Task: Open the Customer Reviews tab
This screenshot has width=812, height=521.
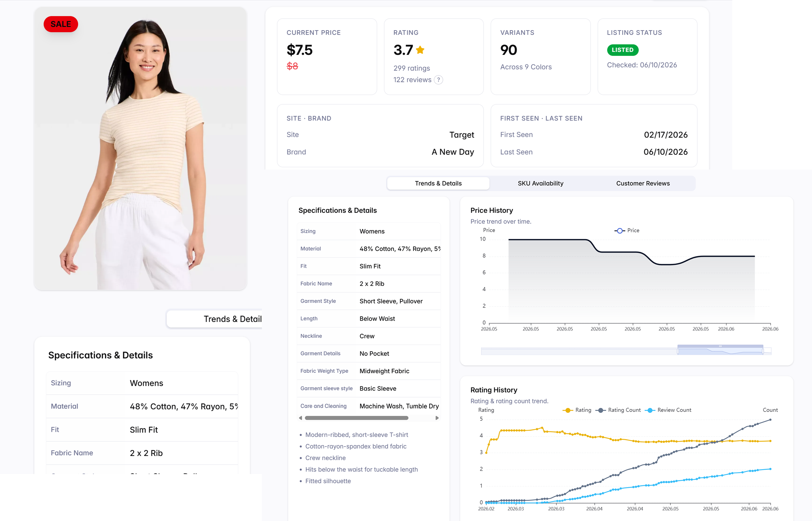Action: point(643,183)
